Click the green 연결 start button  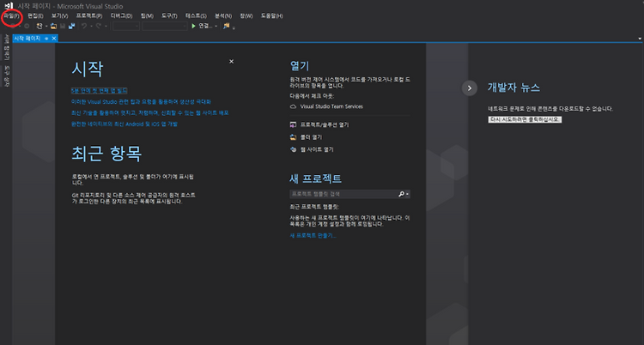coord(202,26)
